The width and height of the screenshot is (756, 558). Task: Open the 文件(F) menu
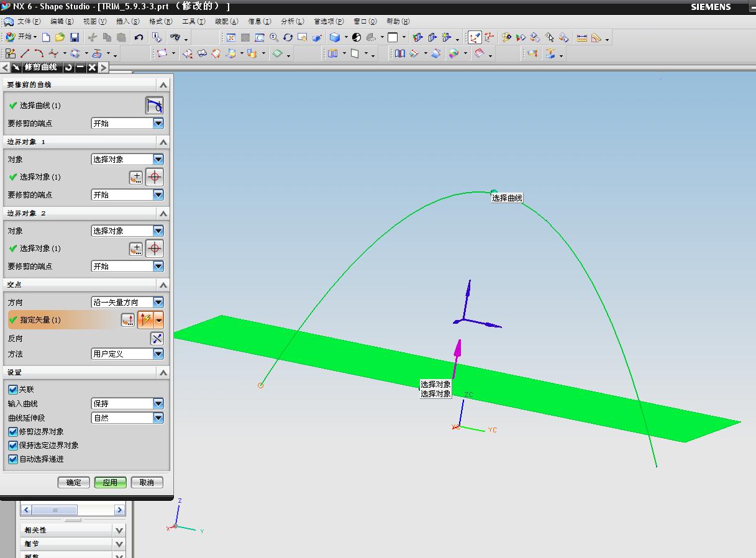click(x=29, y=22)
